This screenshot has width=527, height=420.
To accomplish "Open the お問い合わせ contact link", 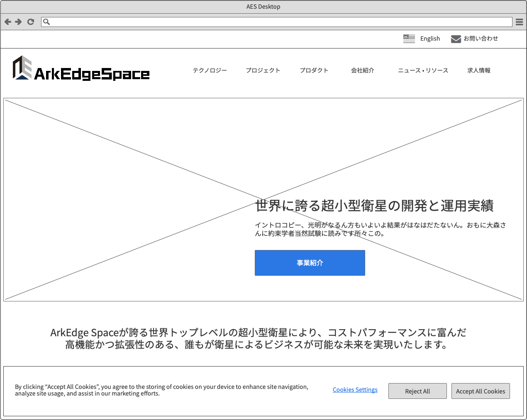I will point(481,39).
